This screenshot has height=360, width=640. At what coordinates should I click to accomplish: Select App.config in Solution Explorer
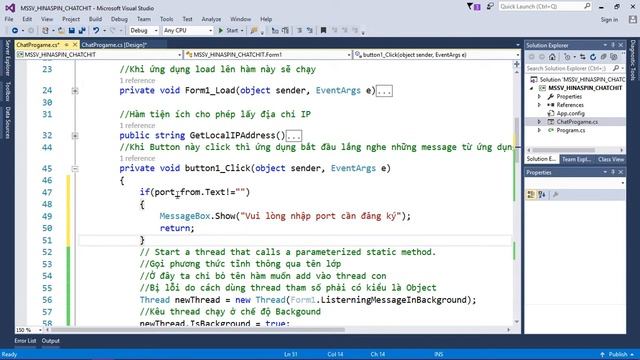pos(571,113)
